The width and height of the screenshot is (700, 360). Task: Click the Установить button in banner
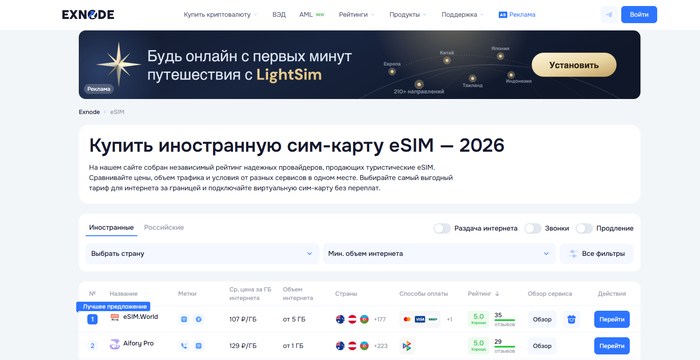click(574, 65)
